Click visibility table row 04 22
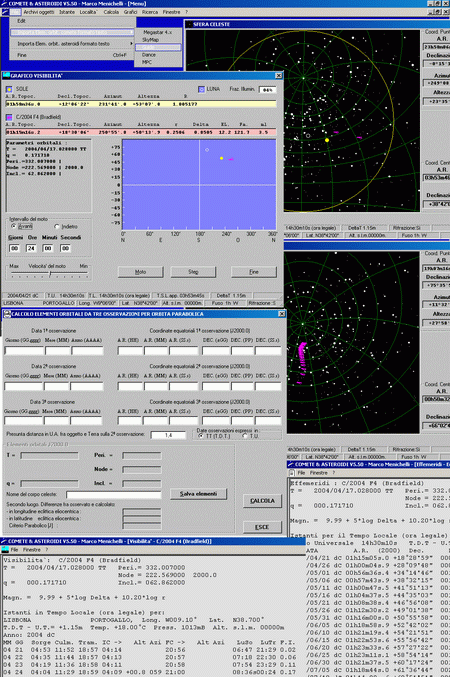This screenshot has height=677, width=450. pos(149,657)
